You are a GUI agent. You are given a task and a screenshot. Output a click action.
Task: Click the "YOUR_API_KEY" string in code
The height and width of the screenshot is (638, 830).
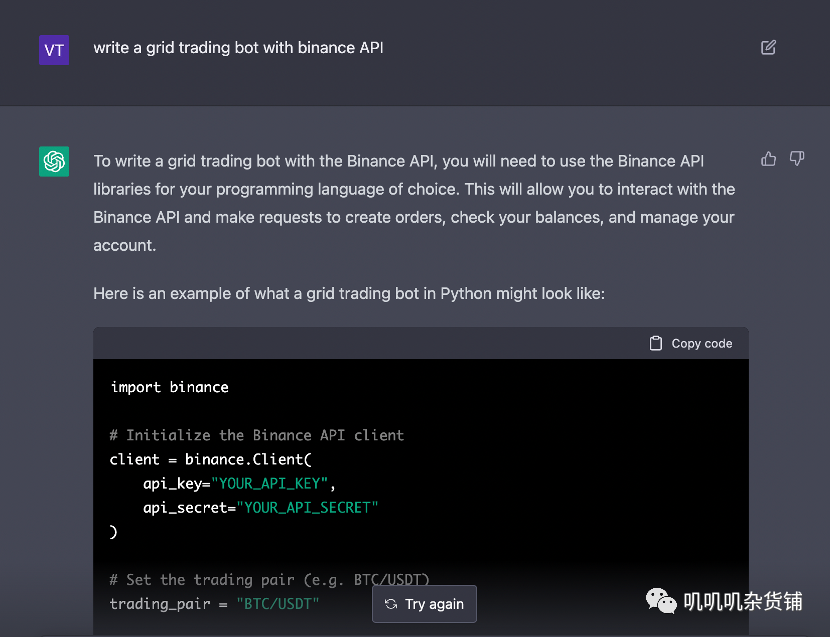(269, 483)
